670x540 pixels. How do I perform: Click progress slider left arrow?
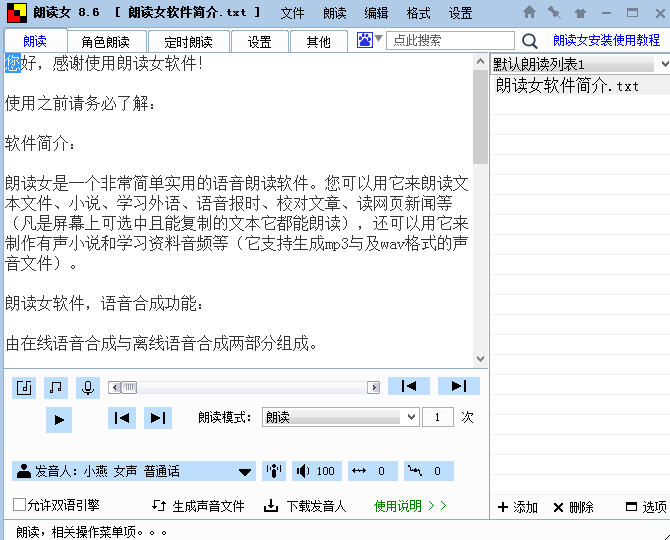click(115, 387)
